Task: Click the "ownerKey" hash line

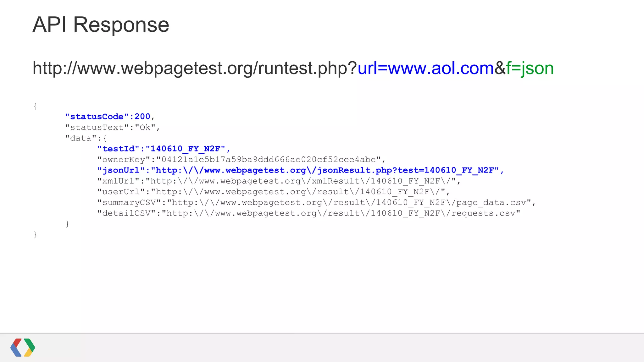Action: (241, 159)
